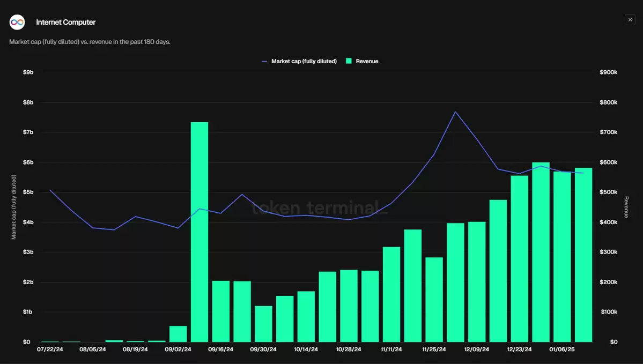Click the 10/14/24 date label
This screenshot has height=364, width=643.
(306, 349)
